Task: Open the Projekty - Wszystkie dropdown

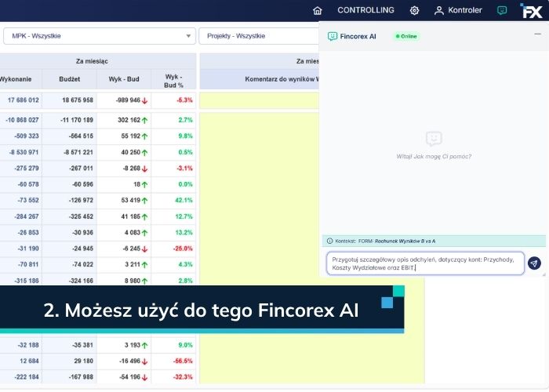Action: click(x=259, y=36)
